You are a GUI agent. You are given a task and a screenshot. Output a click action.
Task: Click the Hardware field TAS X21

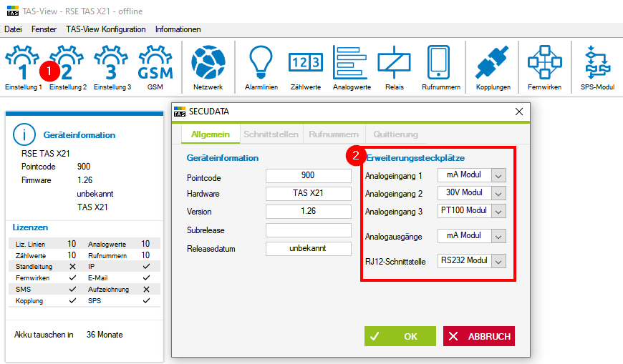click(x=309, y=193)
